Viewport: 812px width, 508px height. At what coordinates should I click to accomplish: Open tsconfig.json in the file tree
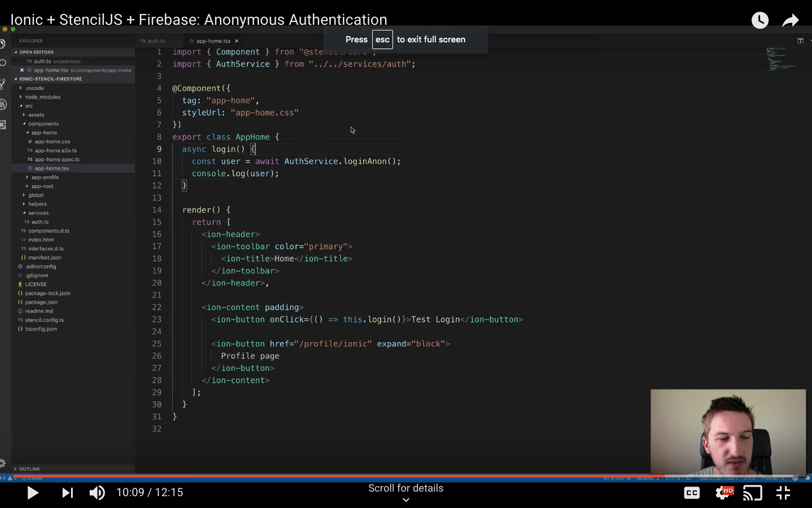[x=41, y=329]
